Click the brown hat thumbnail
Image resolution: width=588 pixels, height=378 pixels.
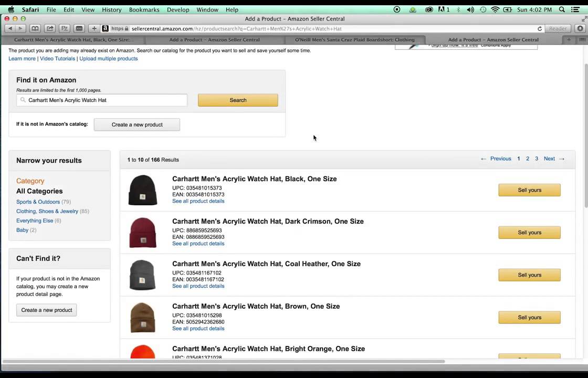point(142,317)
